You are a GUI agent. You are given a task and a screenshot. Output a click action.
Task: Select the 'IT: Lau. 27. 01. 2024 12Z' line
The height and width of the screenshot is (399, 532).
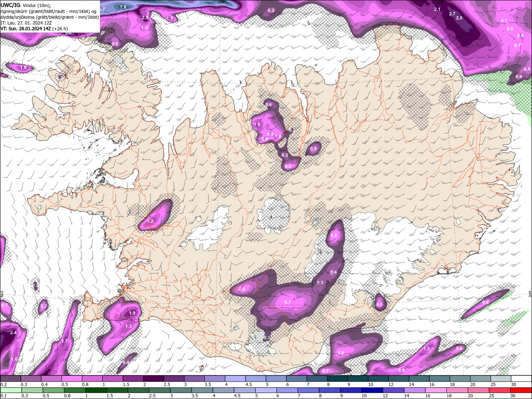pos(26,23)
